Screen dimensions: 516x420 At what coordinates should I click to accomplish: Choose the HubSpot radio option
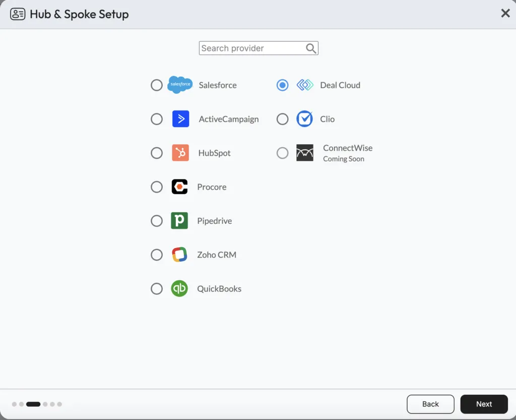(x=157, y=153)
